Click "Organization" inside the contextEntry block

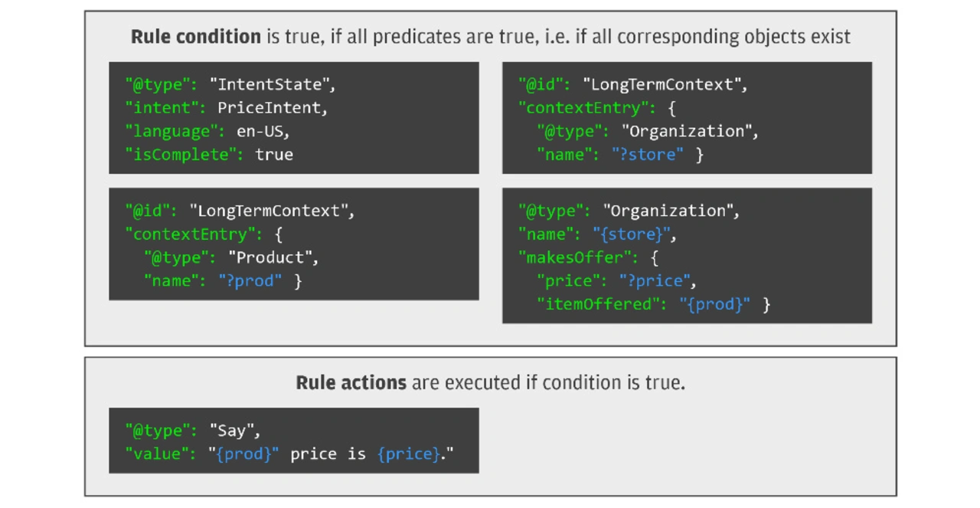point(690,132)
